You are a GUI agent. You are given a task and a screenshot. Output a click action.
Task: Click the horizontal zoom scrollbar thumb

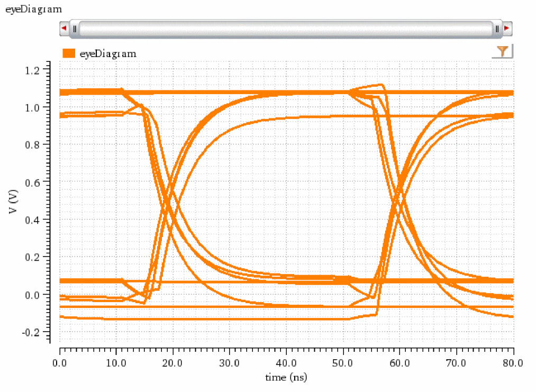(286, 29)
